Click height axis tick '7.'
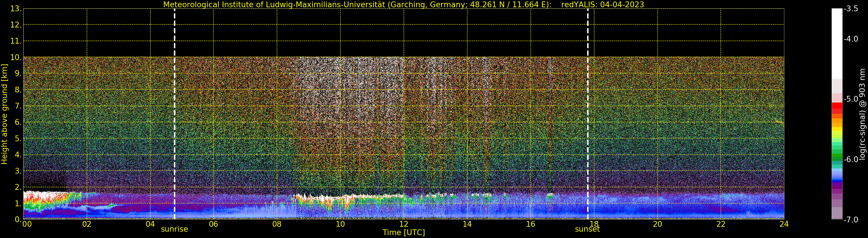Viewport: 868px width, 238px height. click(18, 106)
